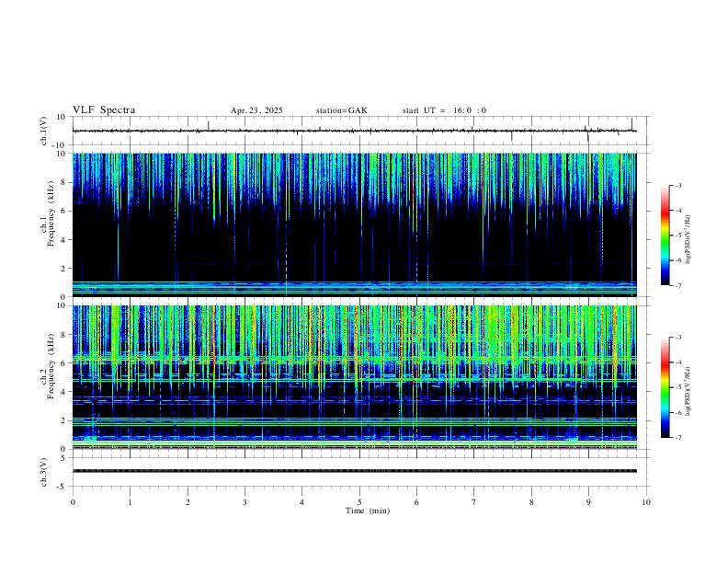Click the "-4" label on lower color bar

pos(677,362)
